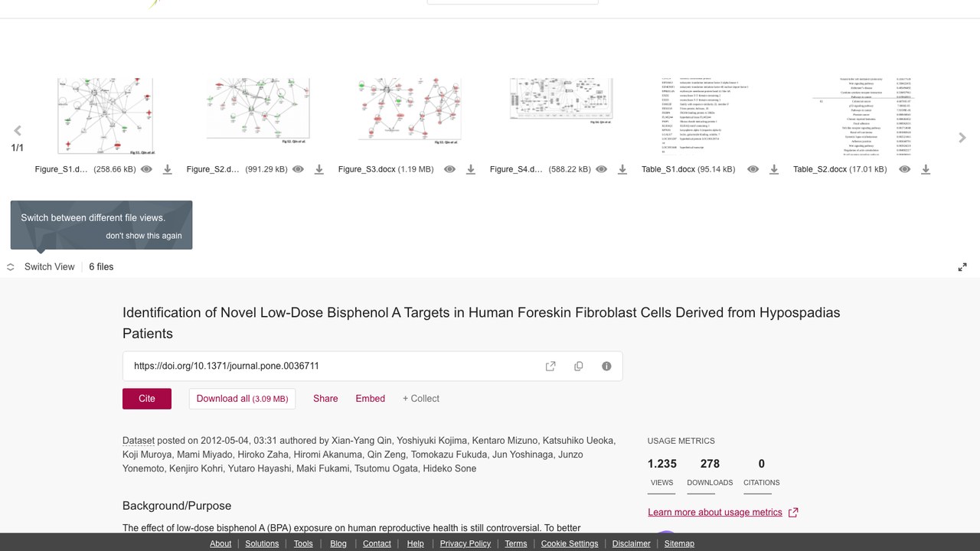This screenshot has height=551, width=980.
Task: Show DOI info icon
Action: click(606, 366)
